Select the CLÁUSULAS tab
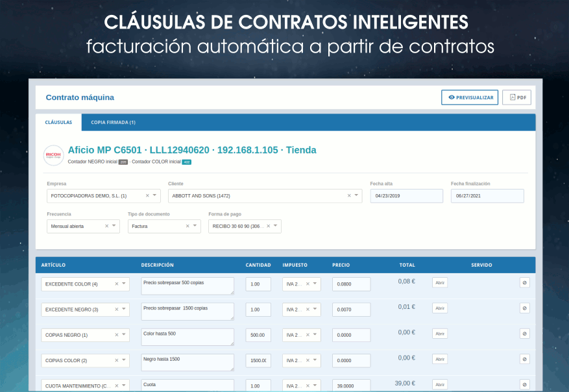 [58, 122]
